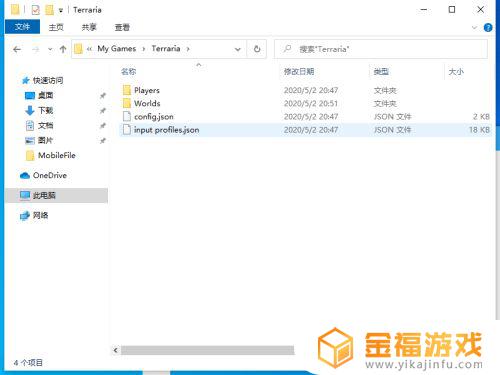
Task: Open the quick access toolbar customize dropdown
Action: tap(61, 10)
